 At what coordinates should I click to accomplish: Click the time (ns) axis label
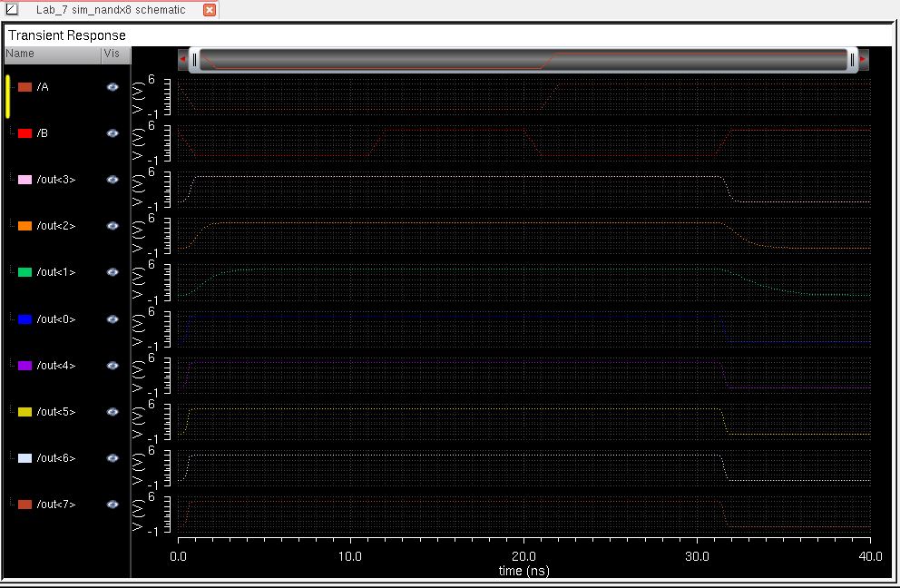click(524, 571)
